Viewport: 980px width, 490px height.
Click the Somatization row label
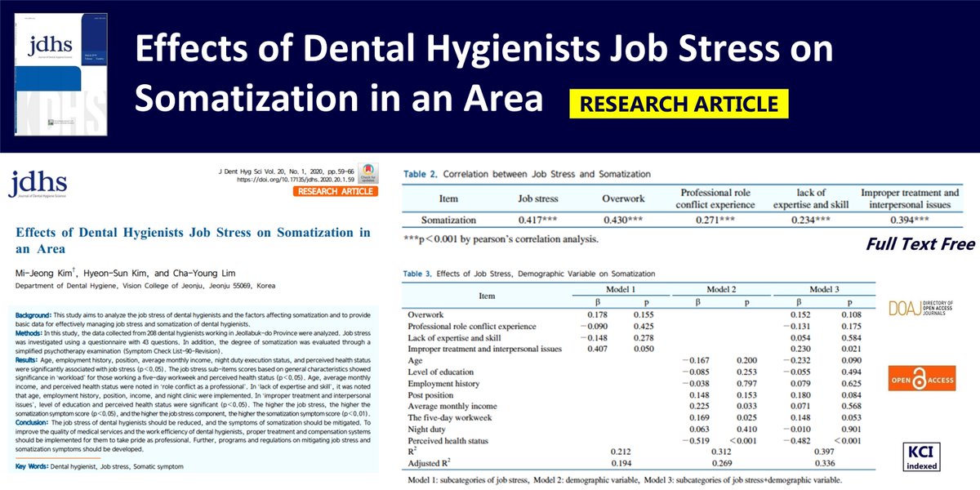[448, 220]
